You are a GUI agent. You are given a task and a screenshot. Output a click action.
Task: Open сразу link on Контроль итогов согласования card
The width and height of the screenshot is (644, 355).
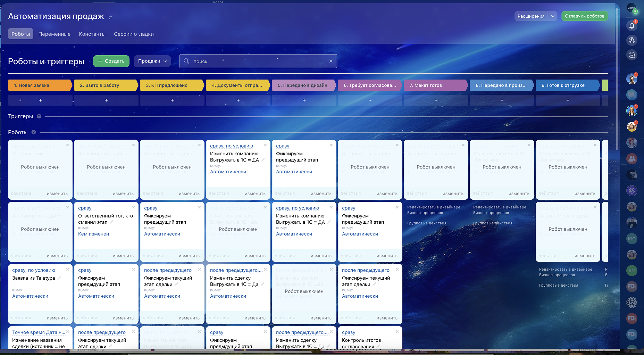point(349,332)
